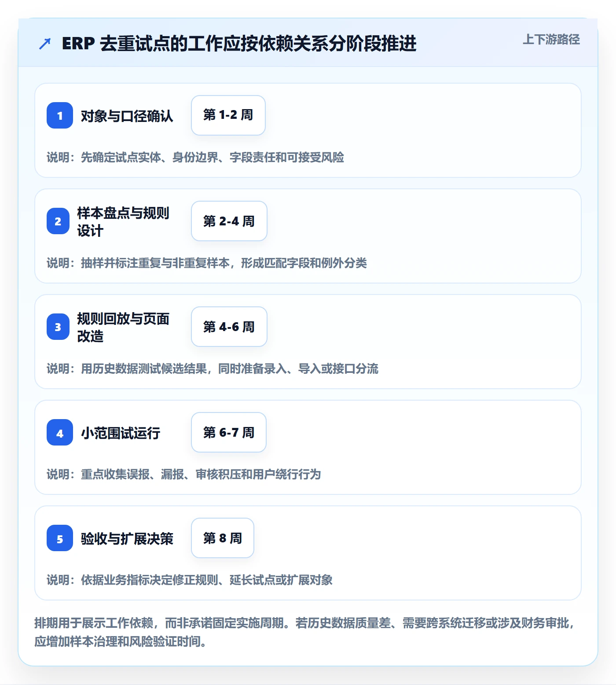The width and height of the screenshot is (616, 685).
Task: Select the step 1 number badge
Action: click(x=60, y=115)
